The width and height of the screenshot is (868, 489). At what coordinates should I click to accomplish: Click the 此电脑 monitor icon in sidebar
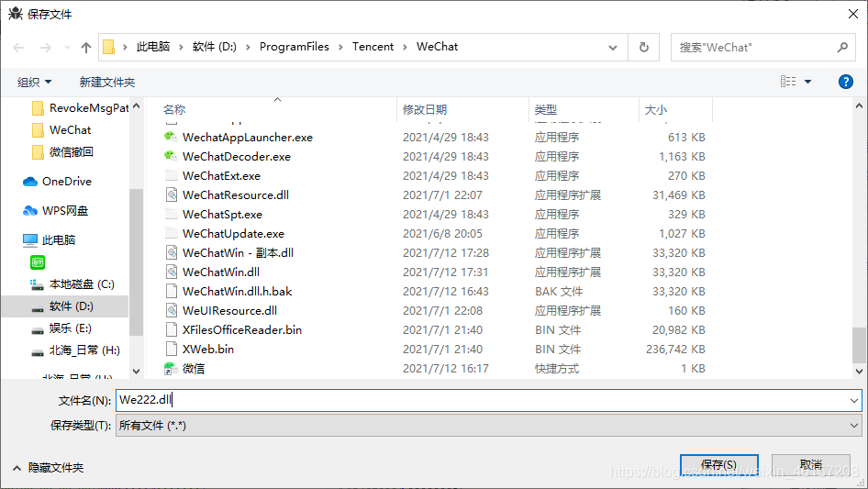tap(30, 239)
